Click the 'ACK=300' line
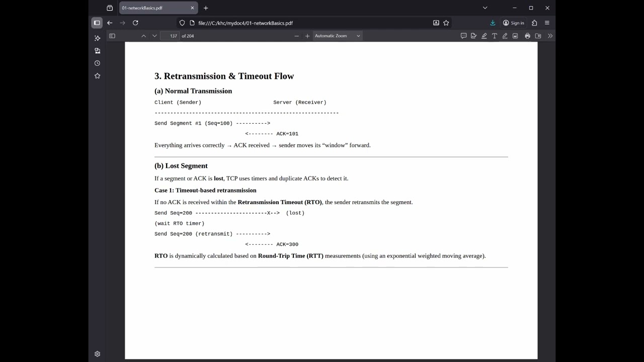The height and width of the screenshot is (362, 644). click(x=272, y=244)
